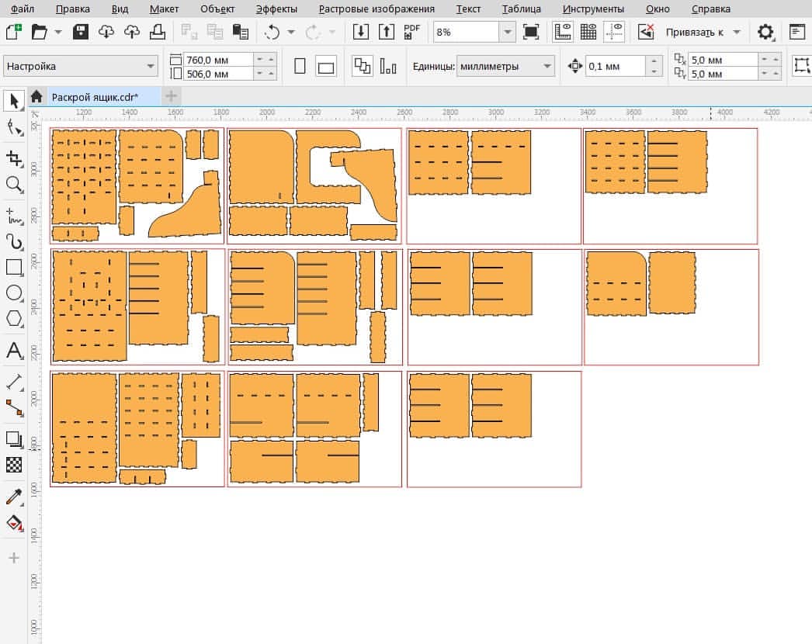
Task: Select the Transparency tool
Action: (13, 466)
